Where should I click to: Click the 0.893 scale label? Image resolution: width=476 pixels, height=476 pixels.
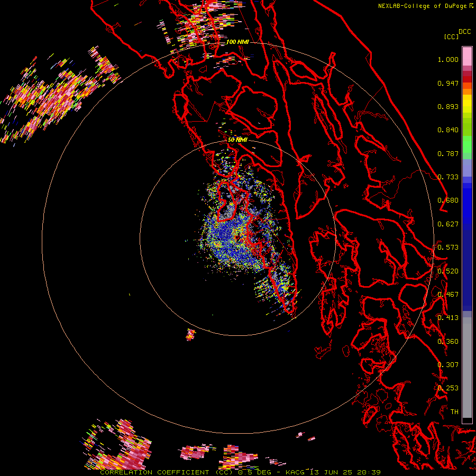[448, 106]
